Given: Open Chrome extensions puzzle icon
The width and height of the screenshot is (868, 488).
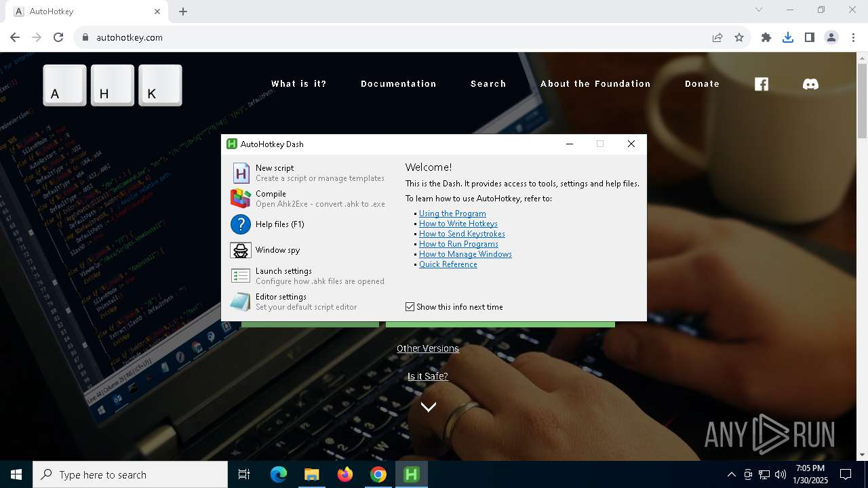Looking at the screenshot, I should pyautogui.click(x=766, y=37).
